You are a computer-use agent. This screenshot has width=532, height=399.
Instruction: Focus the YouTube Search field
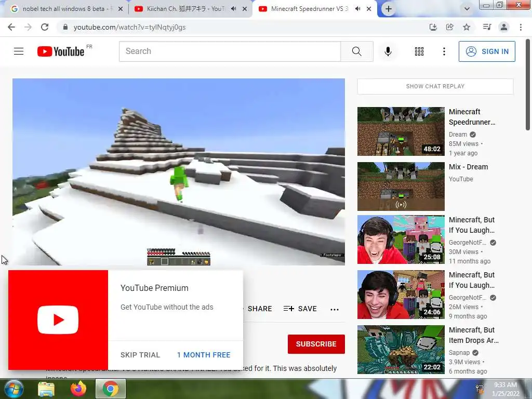[x=230, y=51]
